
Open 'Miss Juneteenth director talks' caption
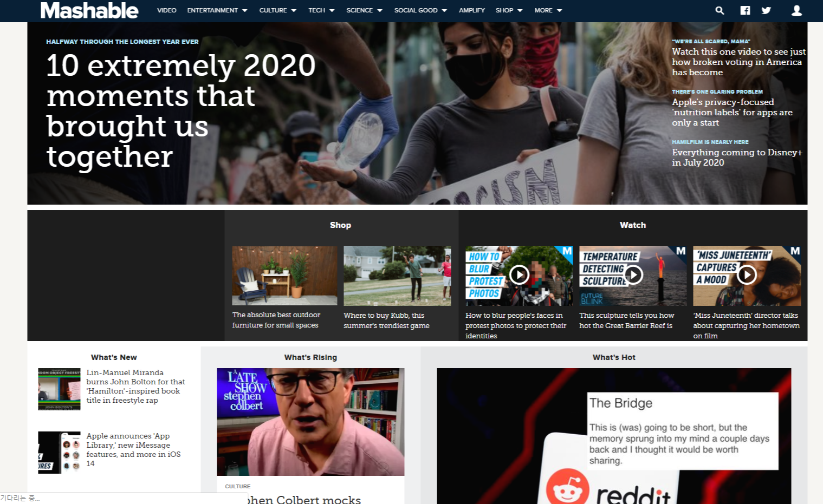(746, 325)
